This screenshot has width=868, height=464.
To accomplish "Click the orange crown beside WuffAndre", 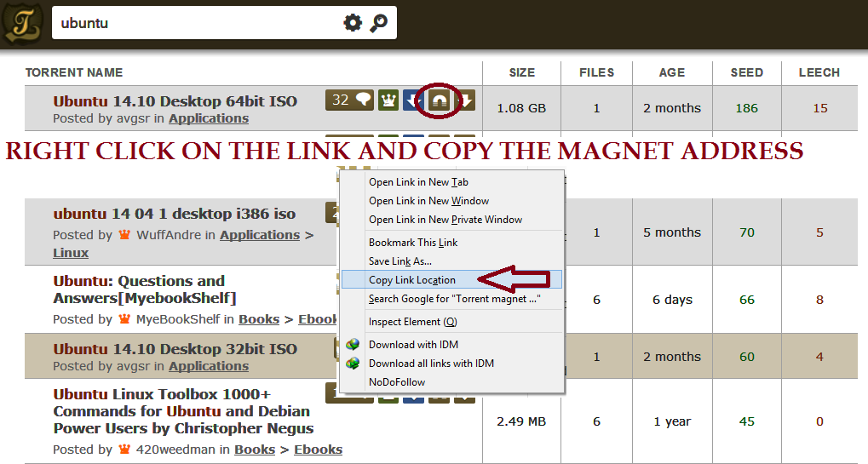I will tap(124, 234).
